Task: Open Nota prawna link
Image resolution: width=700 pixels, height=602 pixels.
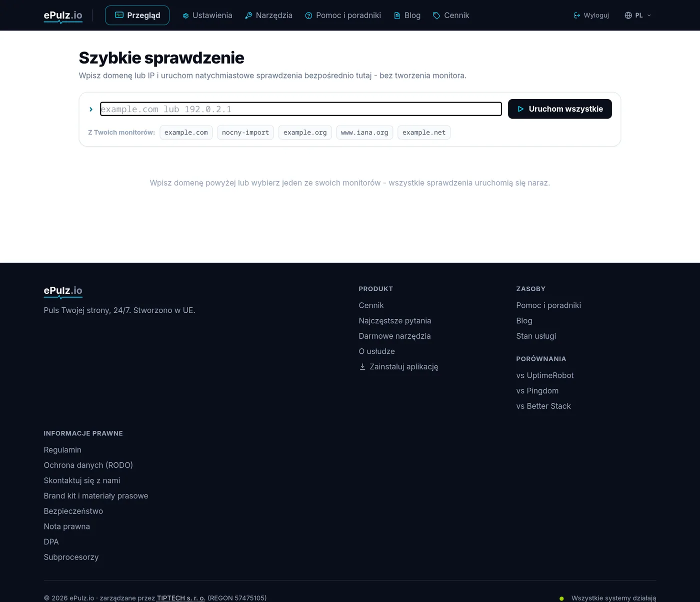Action: [x=67, y=526]
